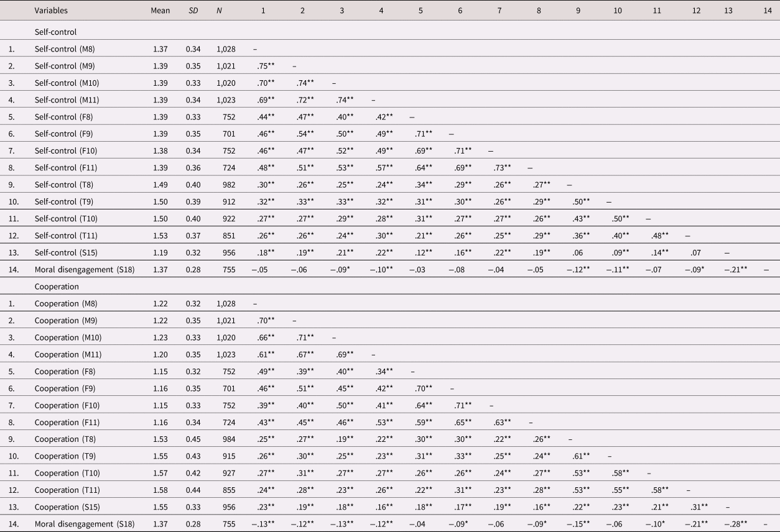This screenshot has height=532, width=780.
Task: Select the 'Self-control (F11)' row label
Action: pos(66,168)
